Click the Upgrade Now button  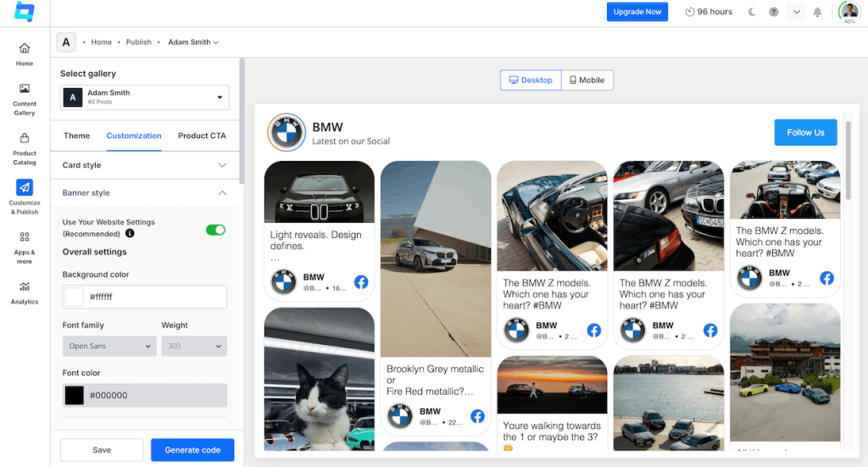[637, 12]
